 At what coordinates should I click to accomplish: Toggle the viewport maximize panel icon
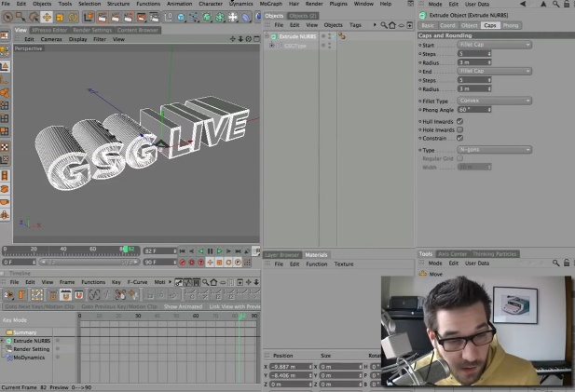(256, 39)
